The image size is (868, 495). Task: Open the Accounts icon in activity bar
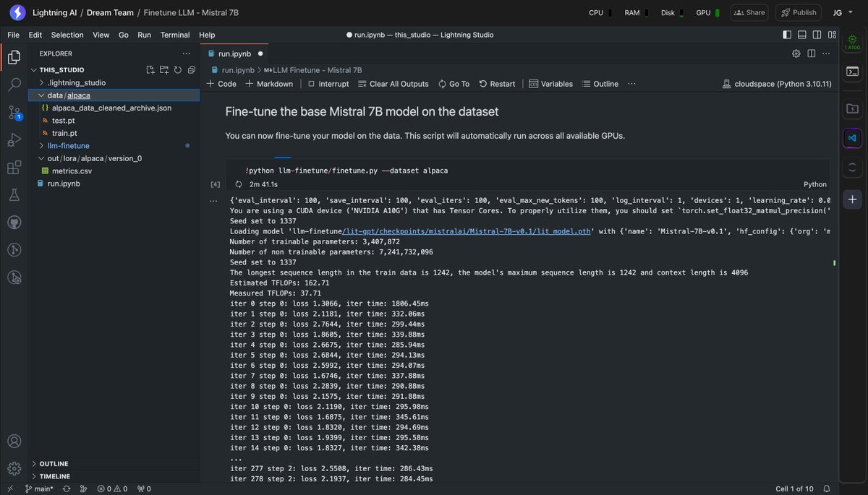point(14,441)
